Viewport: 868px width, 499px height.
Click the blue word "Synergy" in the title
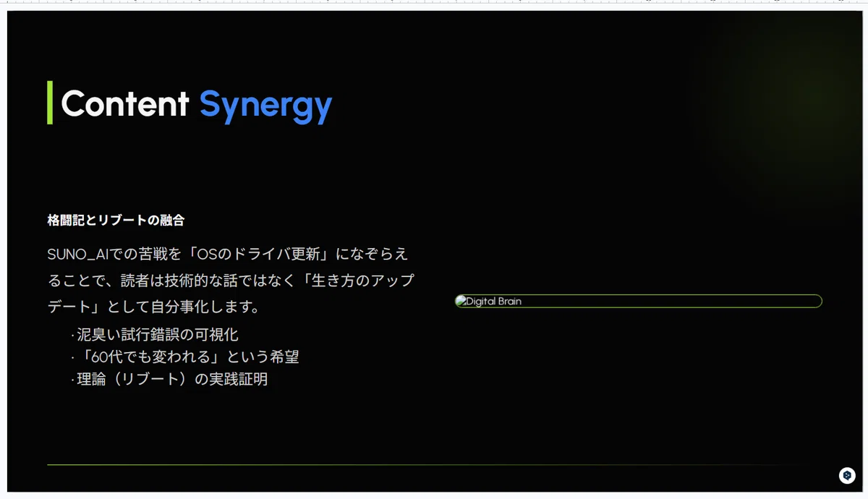tap(266, 106)
